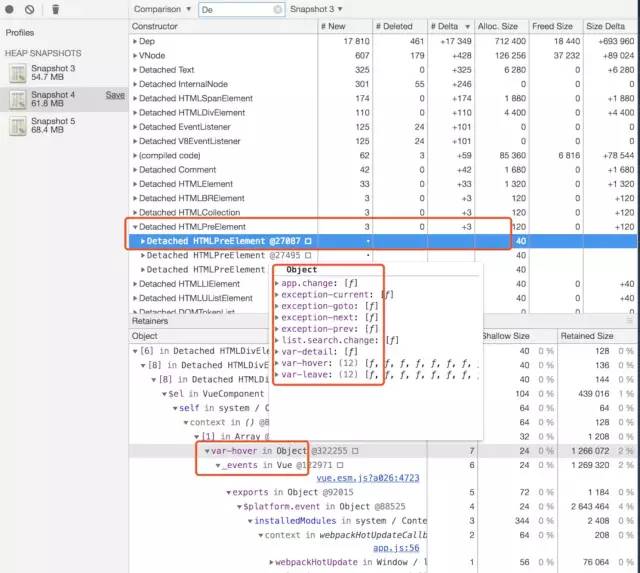This screenshot has height=573, width=640.
Task: Expand list.search.change property in popup
Action: point(277,340)
